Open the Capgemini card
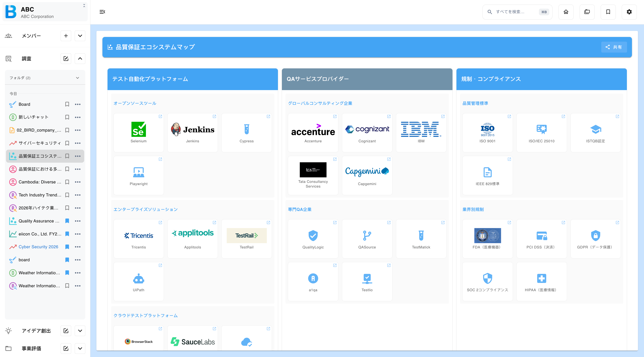This screenshot has height=357, width=644. coord(367,175)
